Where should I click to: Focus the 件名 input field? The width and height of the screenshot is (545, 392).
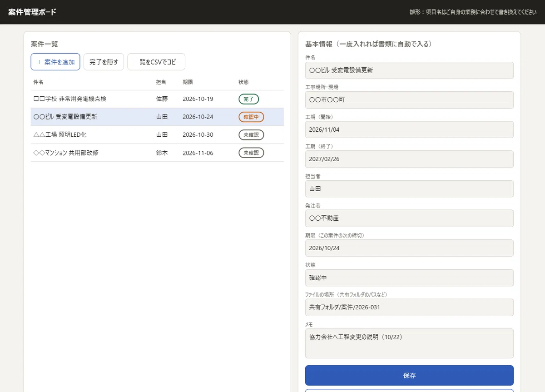click(409, 70)
